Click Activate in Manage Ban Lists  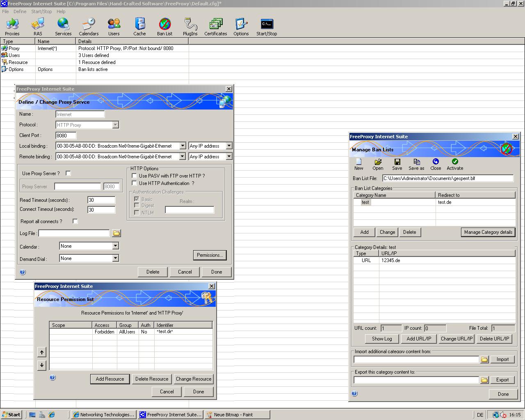[x=455, y=164]
